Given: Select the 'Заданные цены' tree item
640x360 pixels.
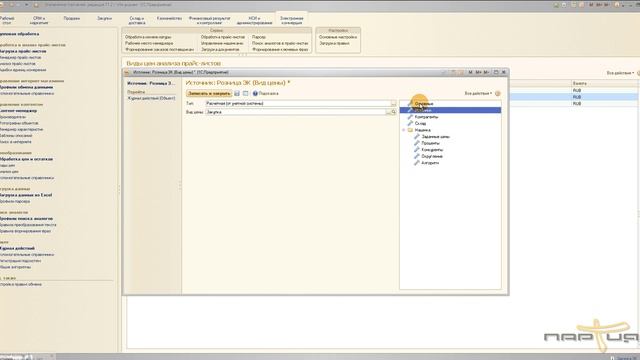Looking at the screenshot, I should coord(436,137).
